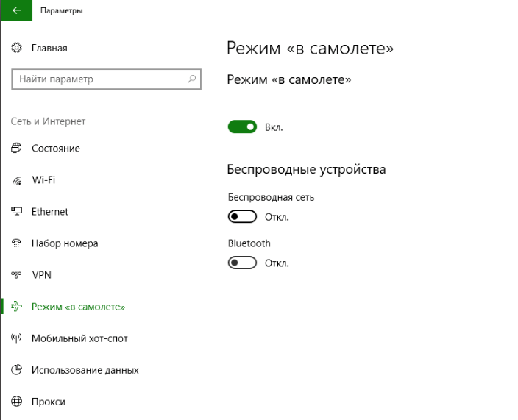Click the search magnifier icon
This screenshot has width=518, height=420.
coord(191,79)
